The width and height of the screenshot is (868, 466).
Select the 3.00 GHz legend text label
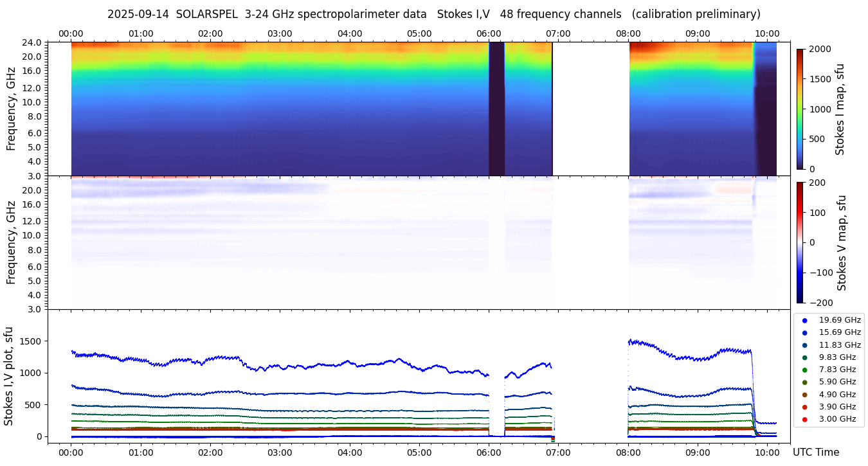[837, 419]
